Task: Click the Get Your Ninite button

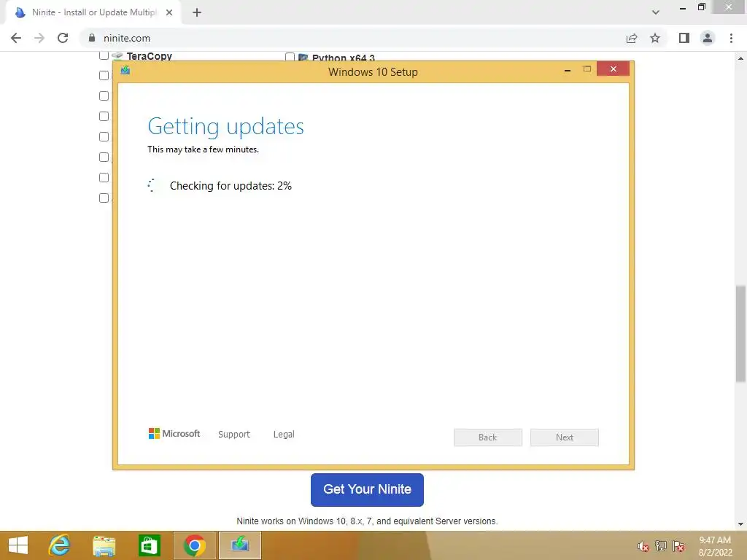Action: pos(367,489)
